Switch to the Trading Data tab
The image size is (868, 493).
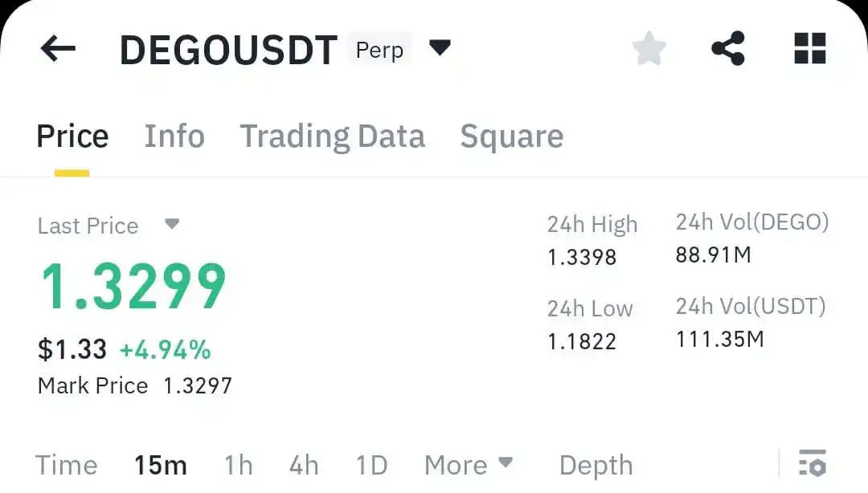click(x=332, y=136)
